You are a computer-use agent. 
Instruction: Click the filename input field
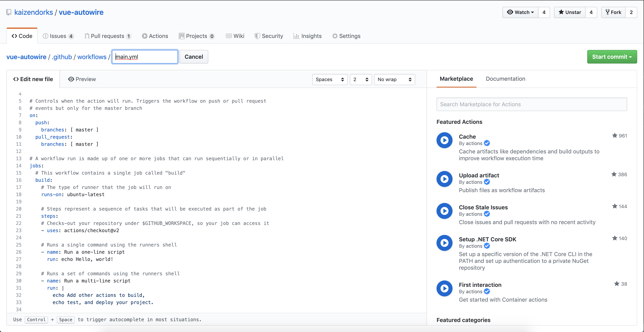(144, 56)
